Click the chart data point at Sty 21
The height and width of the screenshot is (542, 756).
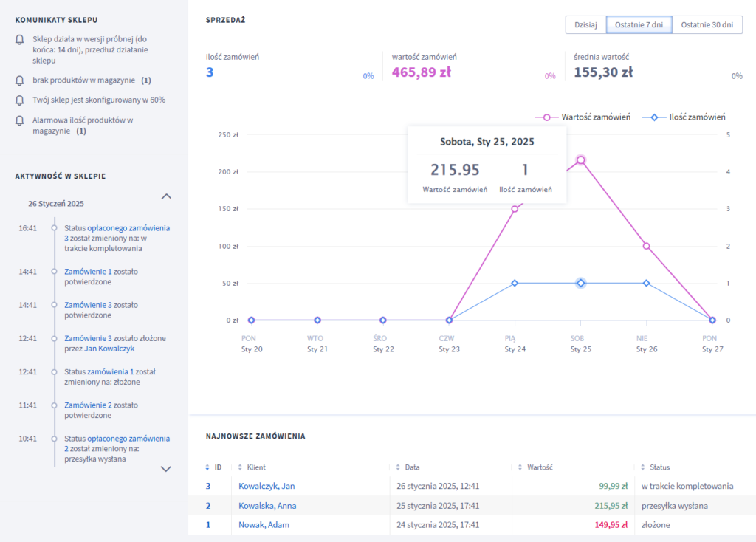tap(317, 320)
